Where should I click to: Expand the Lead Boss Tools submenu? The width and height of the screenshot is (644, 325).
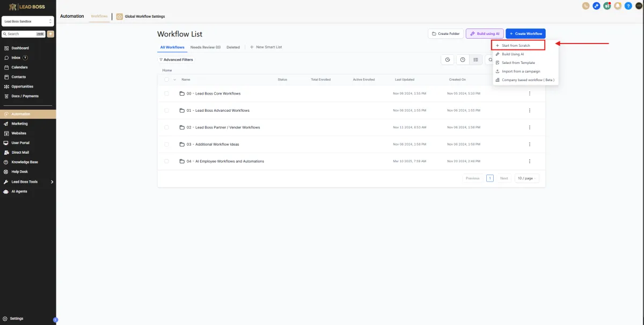52,182
